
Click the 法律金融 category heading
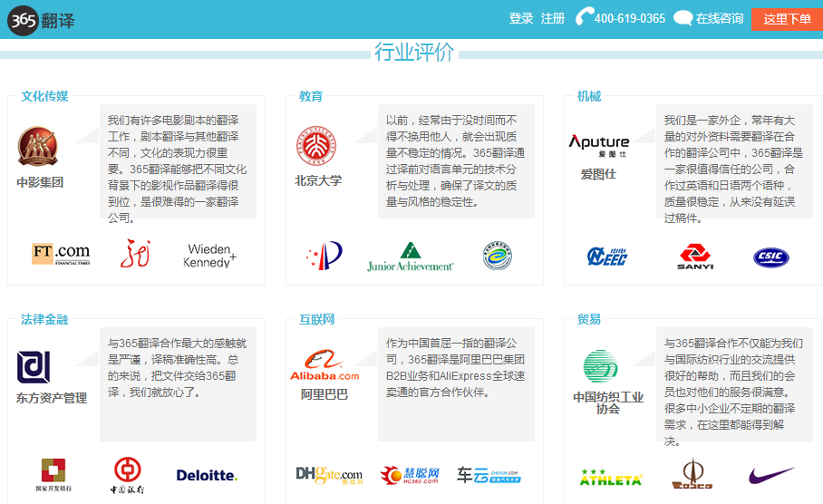click(44, 319)
